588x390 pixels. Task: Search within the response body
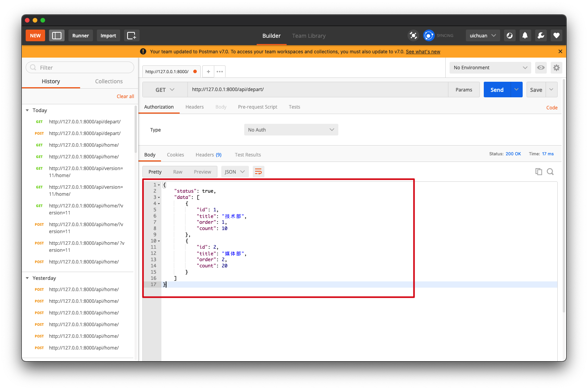[550, 172]
